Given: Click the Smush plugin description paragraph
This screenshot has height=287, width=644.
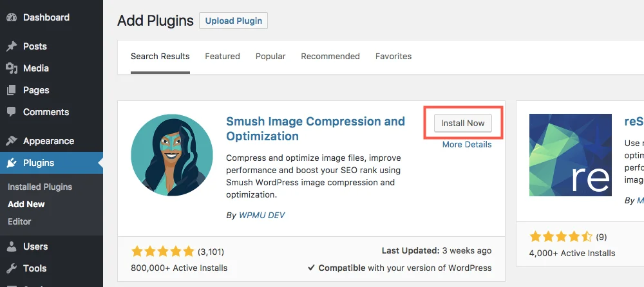Looking at the screenshot, I should [x=314, y=176].
